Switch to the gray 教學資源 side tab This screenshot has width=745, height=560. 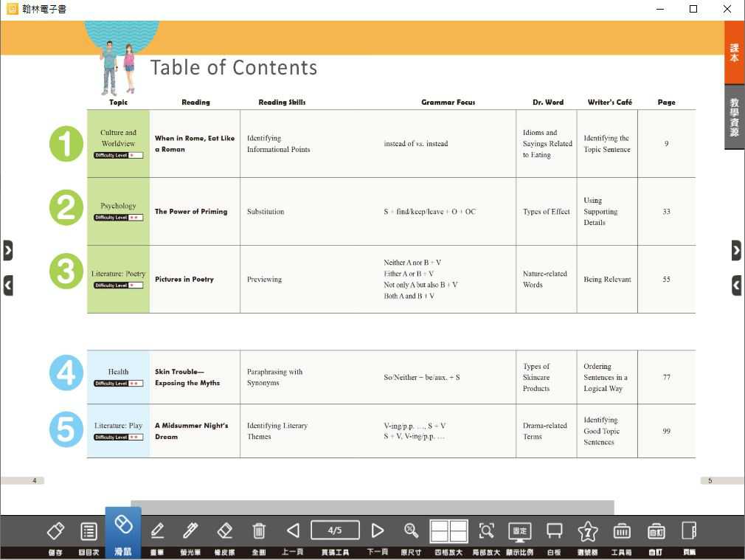[734, 117]
